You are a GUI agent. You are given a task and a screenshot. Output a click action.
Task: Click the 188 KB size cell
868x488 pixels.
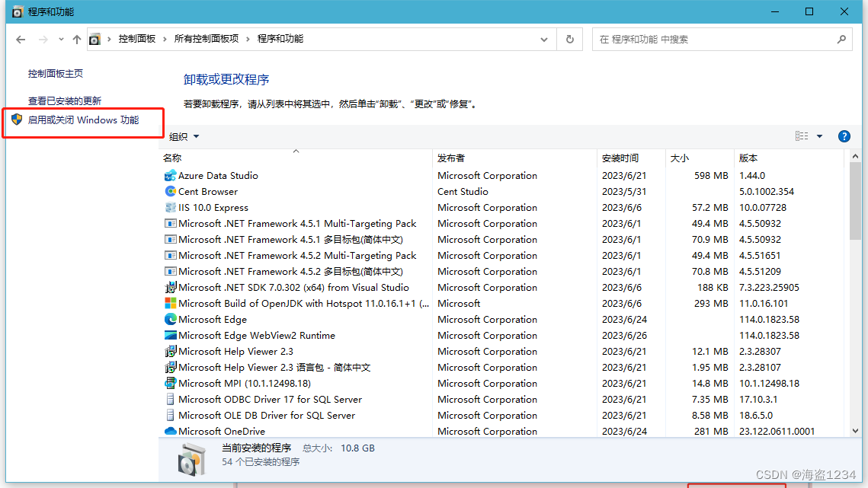tap(713, 288)
